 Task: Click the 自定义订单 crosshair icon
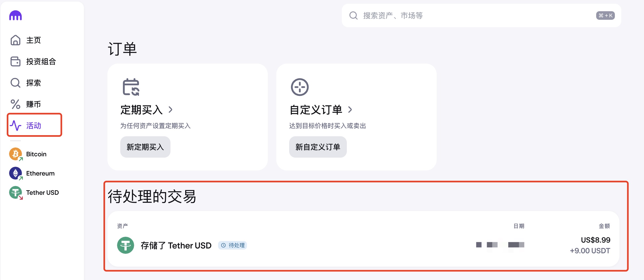300,87
